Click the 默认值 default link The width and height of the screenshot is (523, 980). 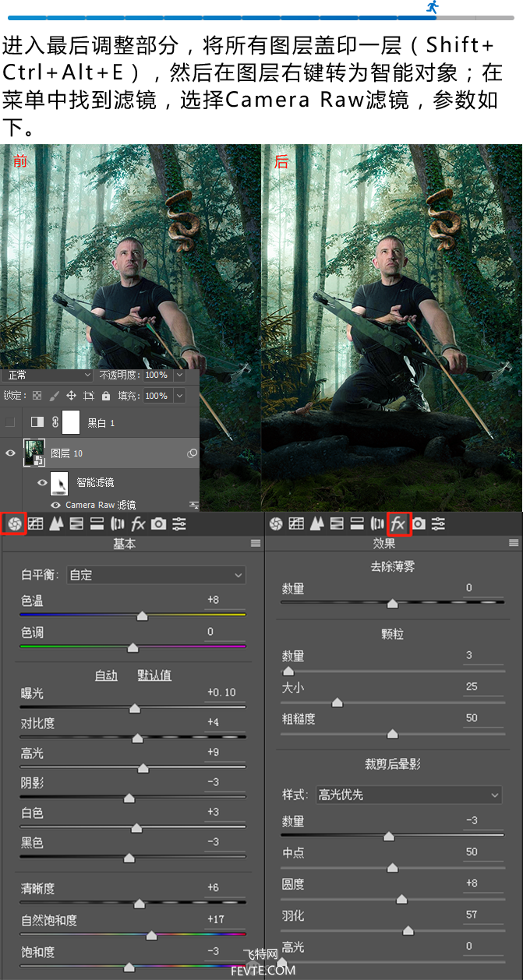[154, 675]
